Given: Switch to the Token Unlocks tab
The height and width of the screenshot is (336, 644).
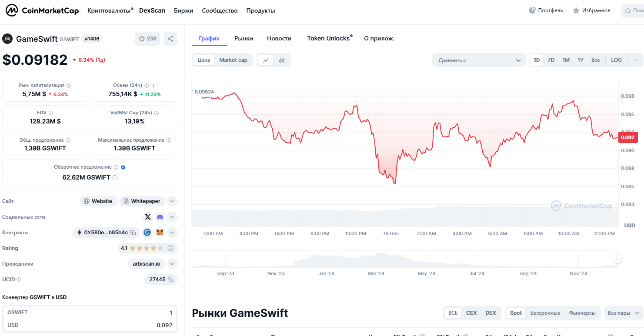Looking at the screenshot, I should 328,38.
